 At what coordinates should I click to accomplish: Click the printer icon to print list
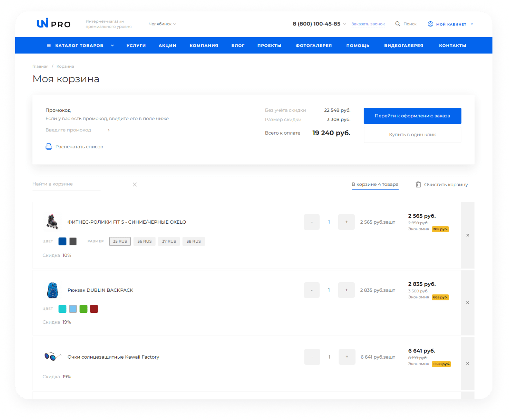coord(49,147)
